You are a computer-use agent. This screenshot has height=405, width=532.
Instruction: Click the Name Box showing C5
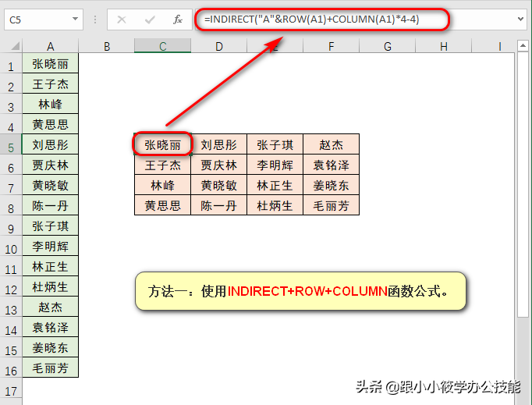44,20
